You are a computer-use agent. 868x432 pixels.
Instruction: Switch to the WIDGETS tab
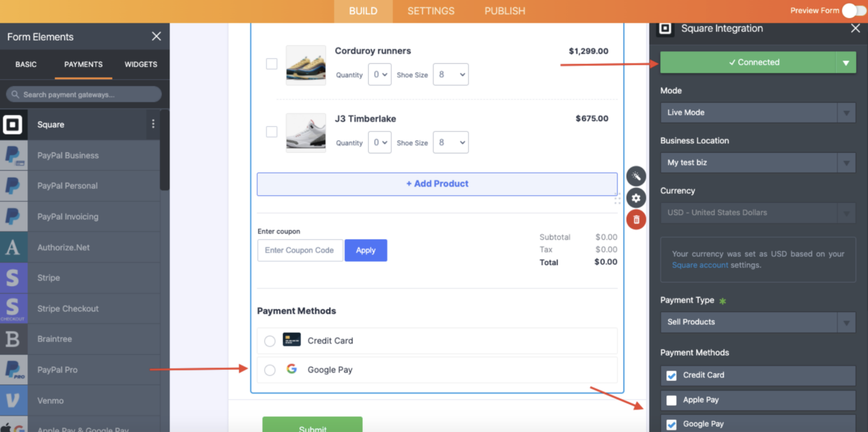click(141, 64)
